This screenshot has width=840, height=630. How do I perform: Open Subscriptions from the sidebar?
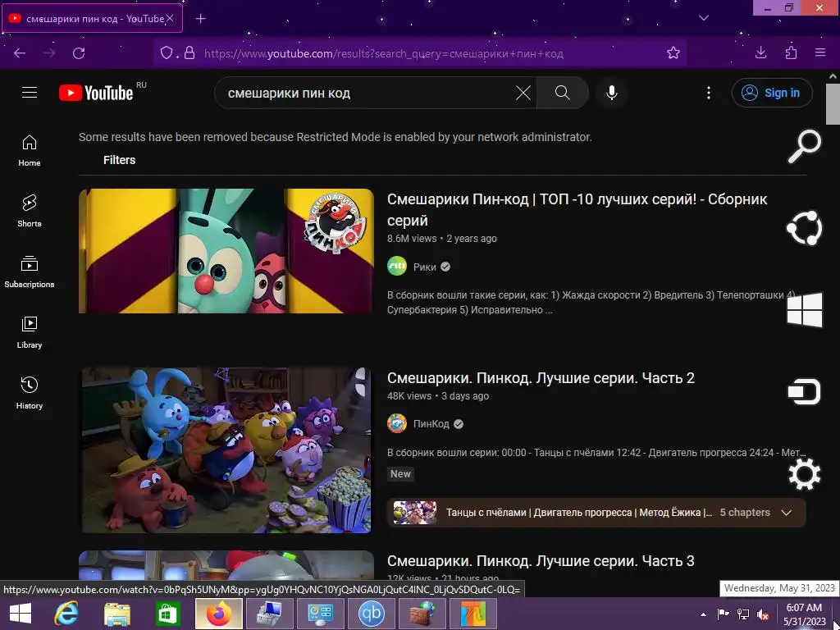click(29, 272)
